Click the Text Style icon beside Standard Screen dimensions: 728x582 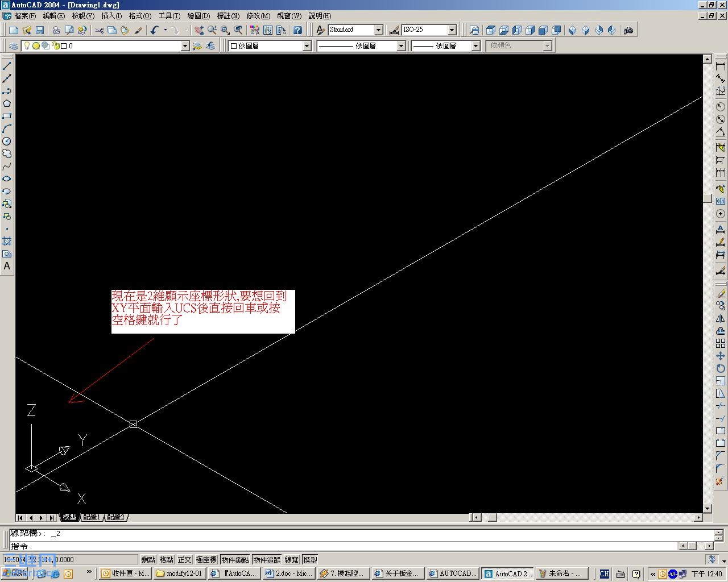coord(321,30)
